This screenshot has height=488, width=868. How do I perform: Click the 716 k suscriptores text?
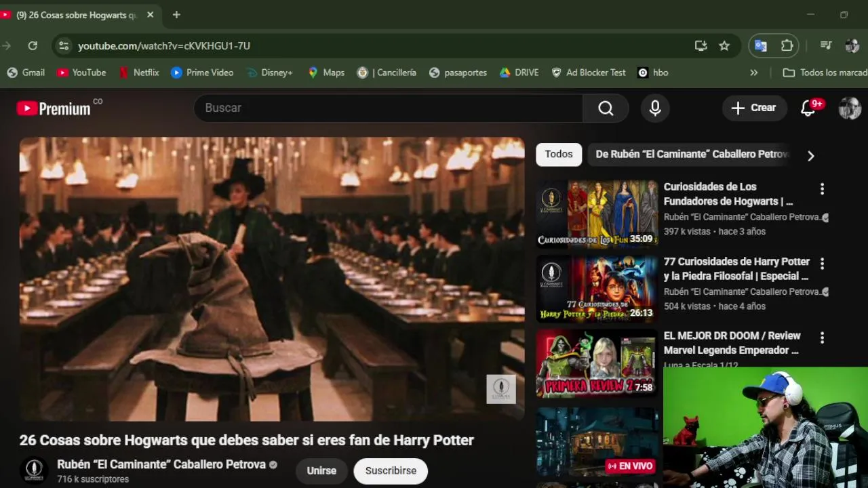pyautogui.click(x=93, y=479)
